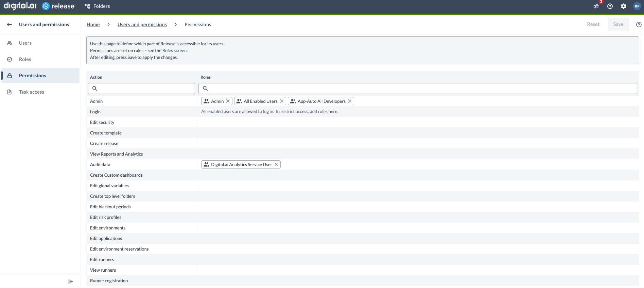Remove Digital.ai Analytics Service User chip
The image size is (644, 288).
276,164
